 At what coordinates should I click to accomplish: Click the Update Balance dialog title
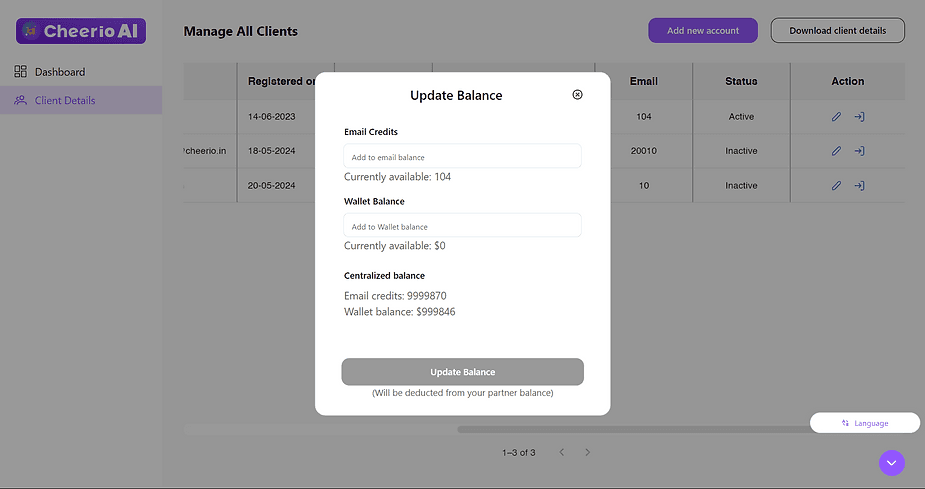tap(456, 96)
